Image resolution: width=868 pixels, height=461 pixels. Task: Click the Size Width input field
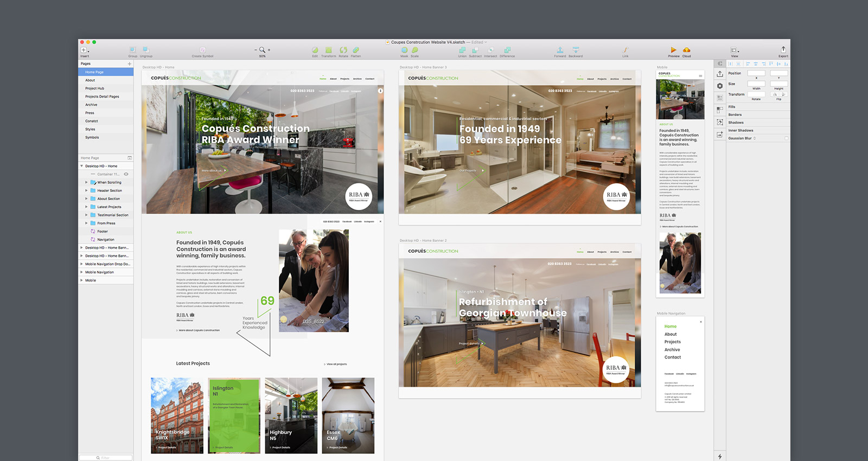point(756,84)
